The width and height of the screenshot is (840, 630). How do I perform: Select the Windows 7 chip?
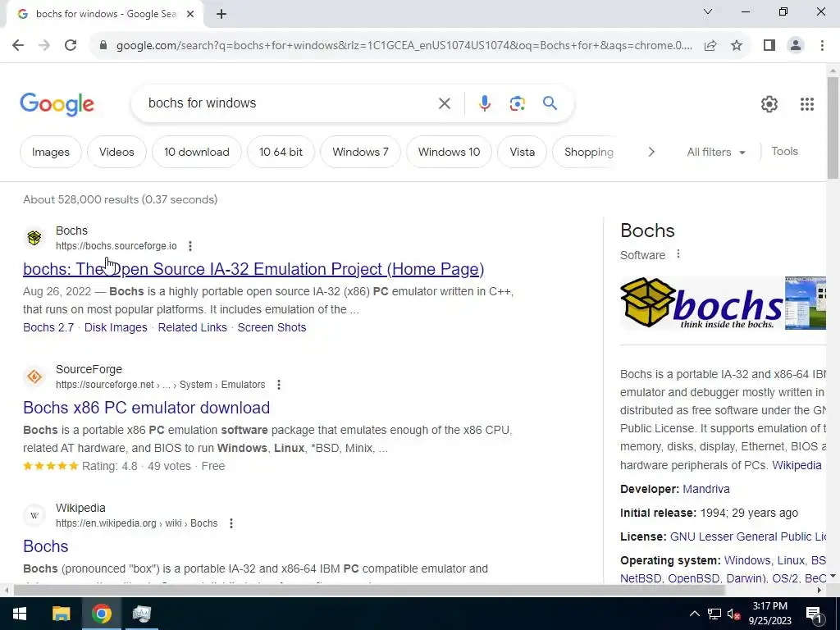click(360, 152)
